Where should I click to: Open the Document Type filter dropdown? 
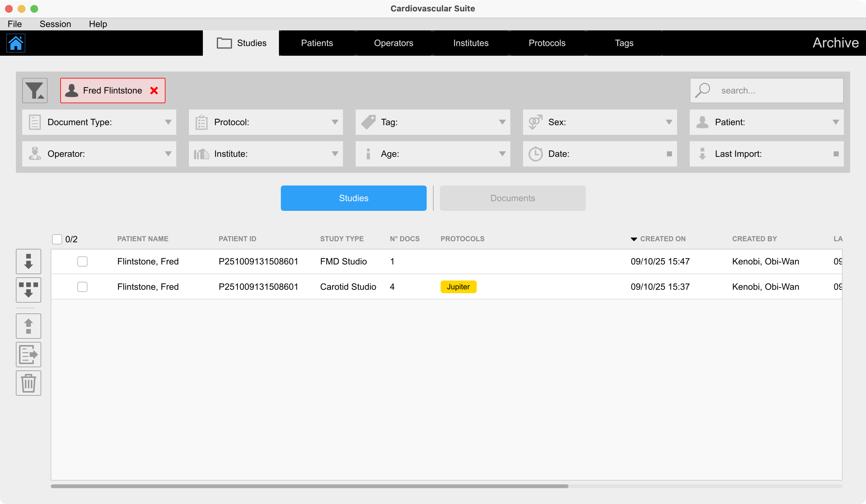tap(99, 122)
